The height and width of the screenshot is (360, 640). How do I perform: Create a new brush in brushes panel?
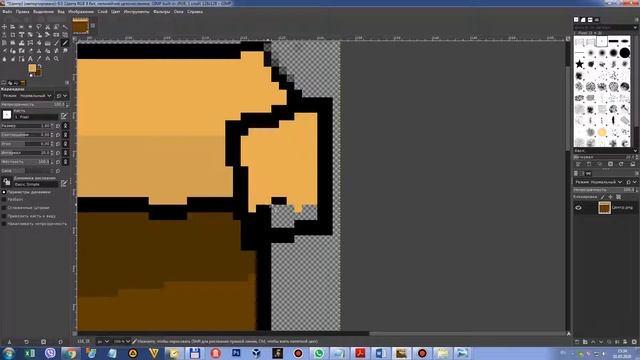click(x=589, y=164)
